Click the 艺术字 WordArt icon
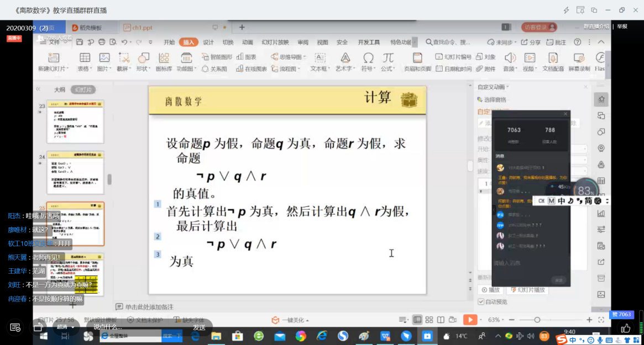This screenshot has height=345, width=644. (x=345, y=58)
